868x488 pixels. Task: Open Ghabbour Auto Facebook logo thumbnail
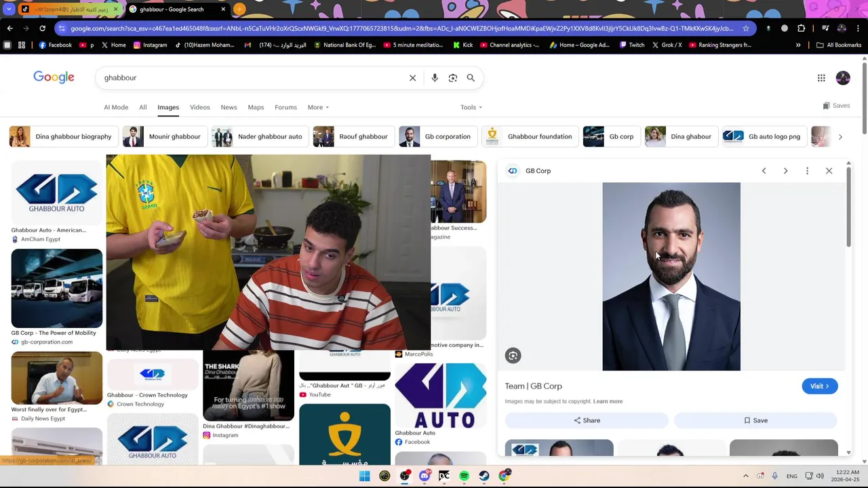(440, 395)
